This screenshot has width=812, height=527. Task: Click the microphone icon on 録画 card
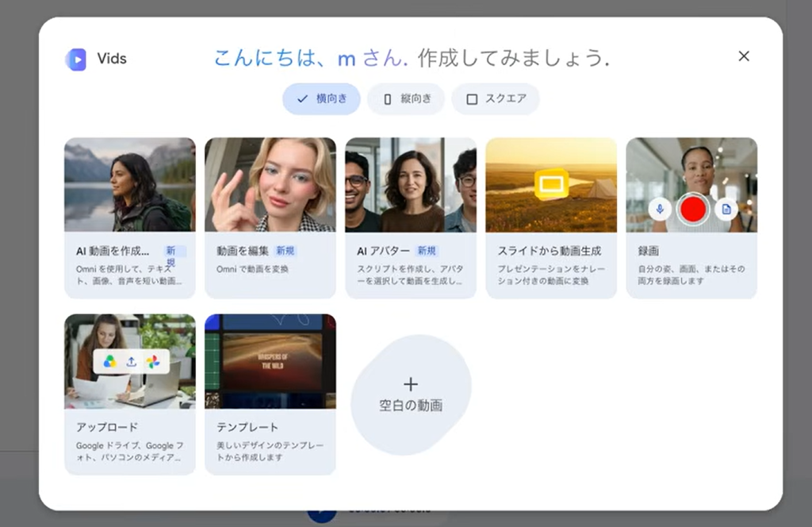[x=660, y=210]
